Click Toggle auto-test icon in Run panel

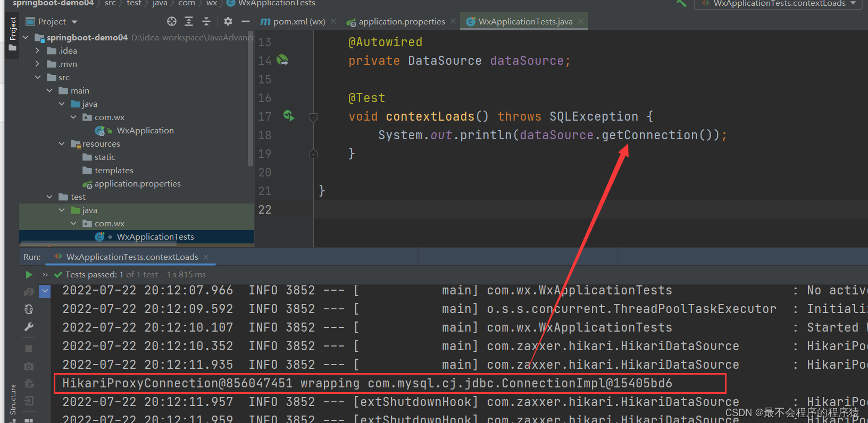tap(29, 309)
